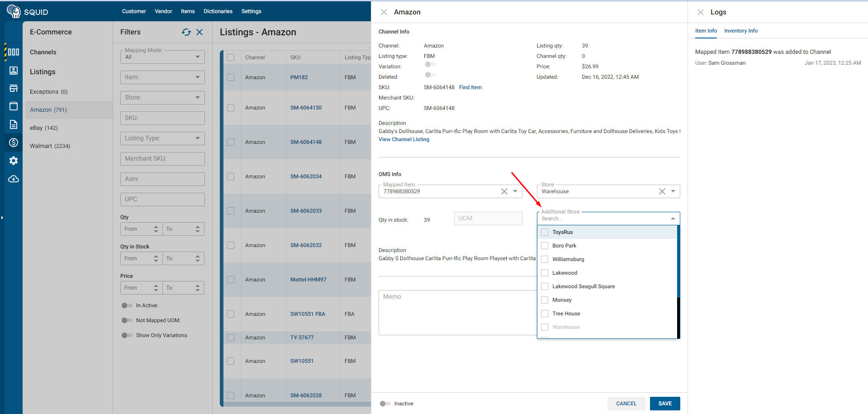Click the Qty From stepper arrows
Screen dimensions: 868x414
tap(156, 229)
